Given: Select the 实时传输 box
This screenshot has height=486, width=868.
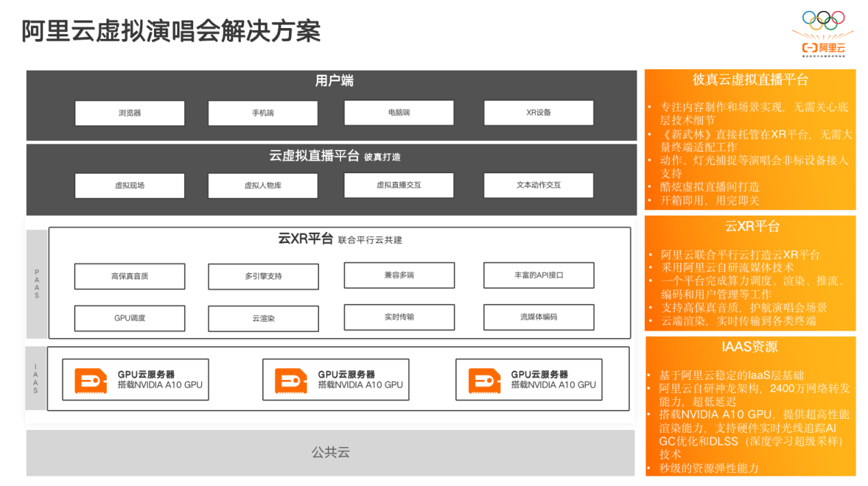Looking at the screenshot, I should click(398, 317).
